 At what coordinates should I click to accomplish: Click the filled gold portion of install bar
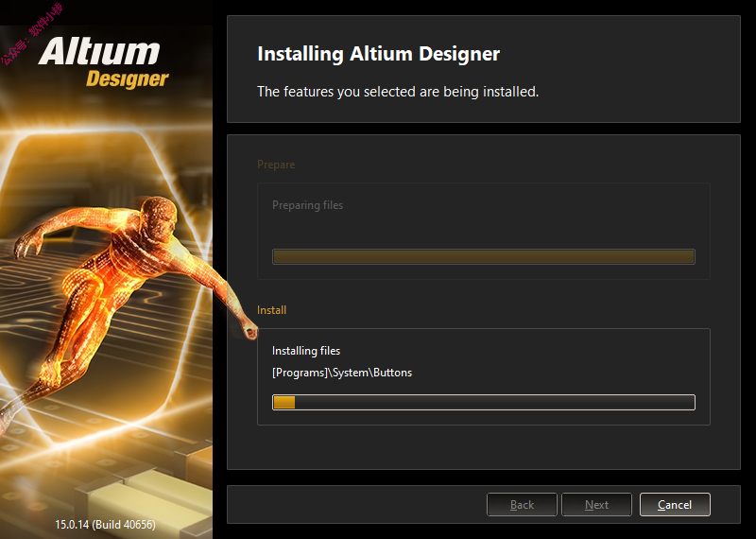(284, 402)
